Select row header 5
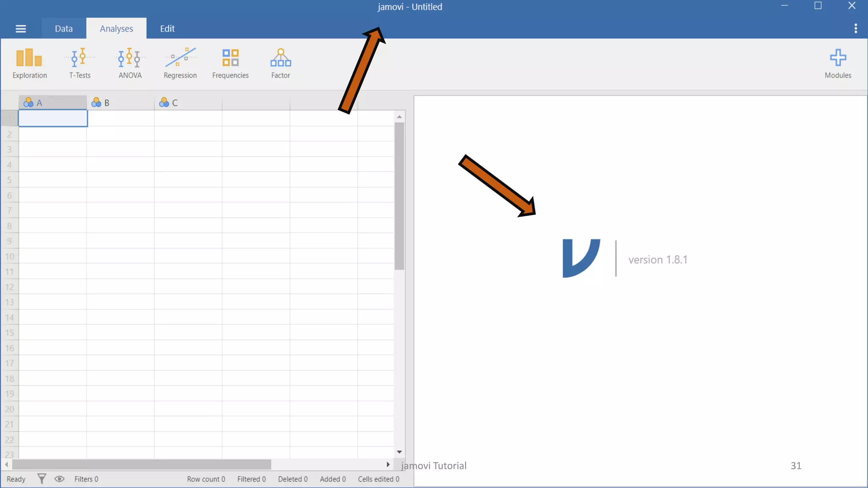 (x=9, y=180)
